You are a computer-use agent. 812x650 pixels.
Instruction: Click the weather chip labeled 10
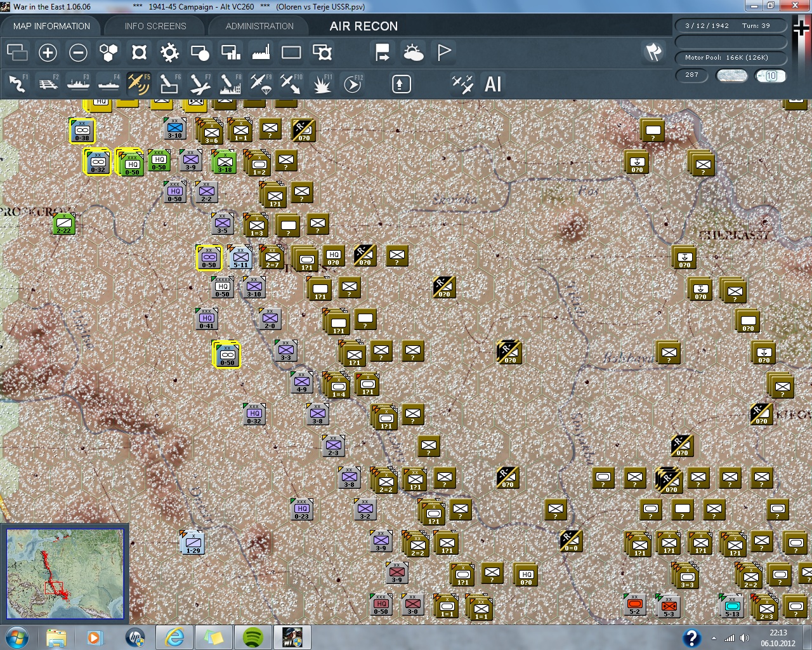(770, 76)
